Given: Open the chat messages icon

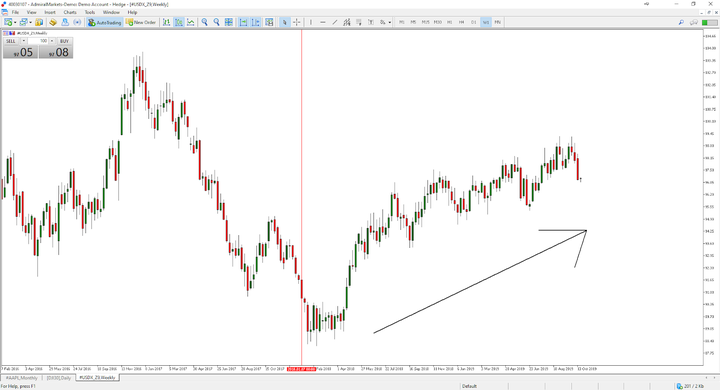Looking at the screenshot, I should click(694, 22).
